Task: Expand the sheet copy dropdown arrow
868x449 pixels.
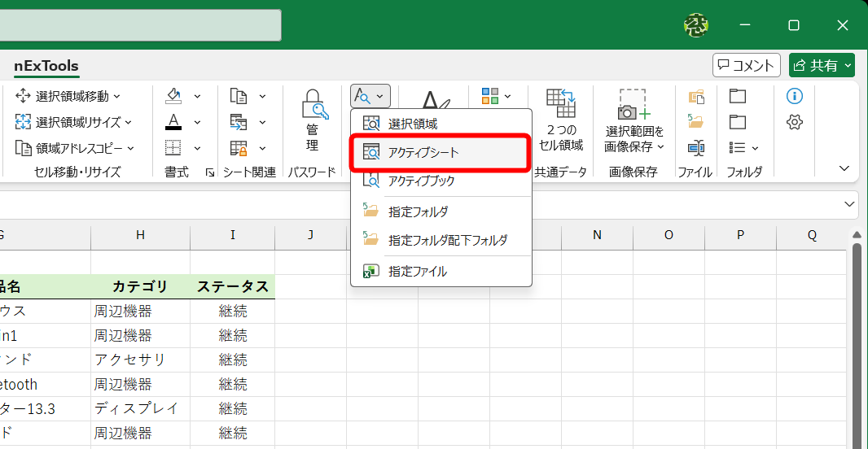Action: coord(262,96)
